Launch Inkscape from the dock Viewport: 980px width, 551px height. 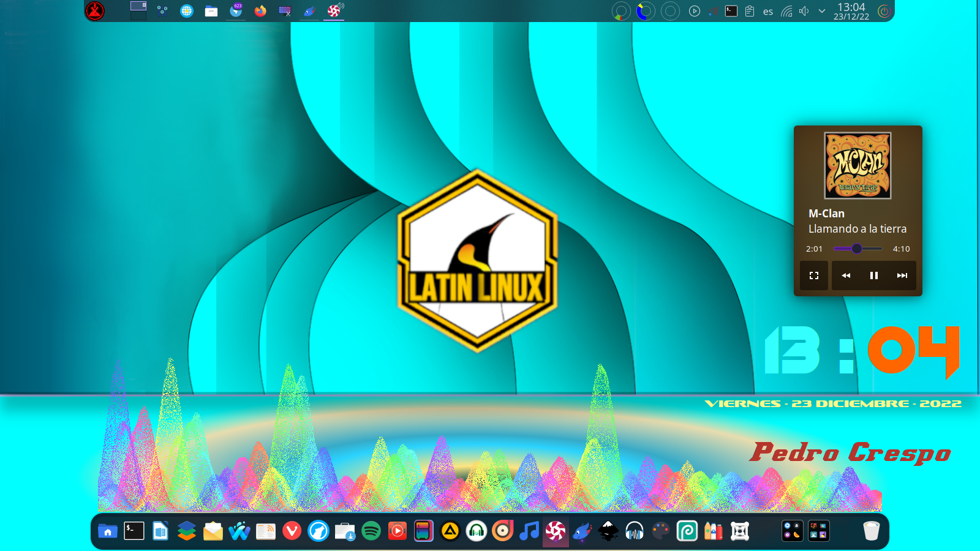pyautogui.click(x=608, y=531)
